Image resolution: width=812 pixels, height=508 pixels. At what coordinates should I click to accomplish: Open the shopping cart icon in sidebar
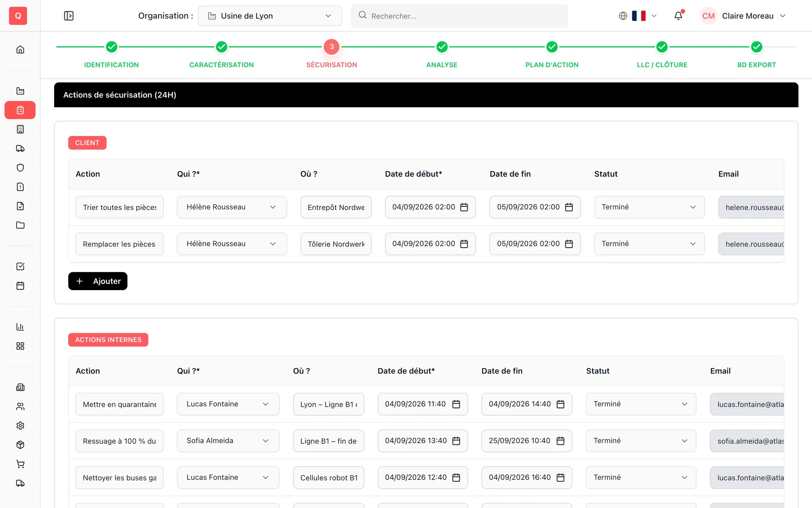[20, 464]
